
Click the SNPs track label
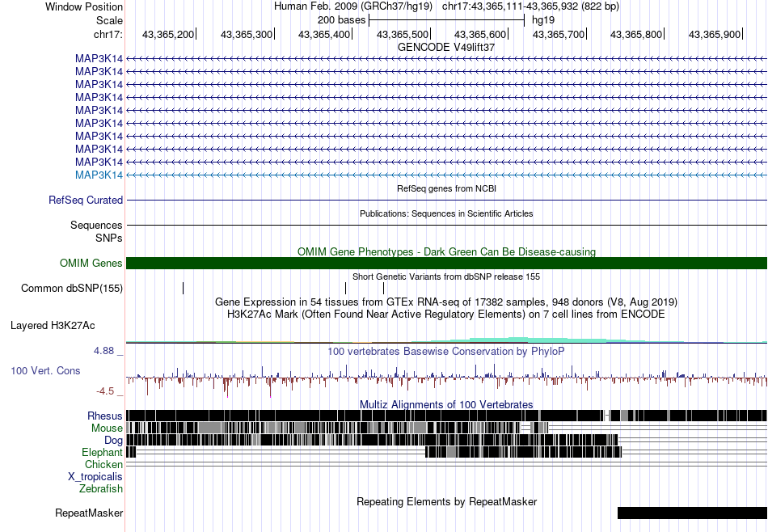click(x=109, y=238)
